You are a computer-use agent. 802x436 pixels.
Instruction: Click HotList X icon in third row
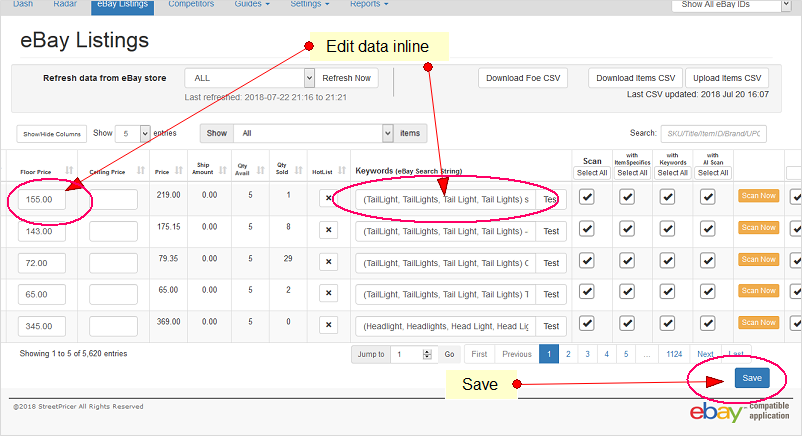(x=327, y=263)
